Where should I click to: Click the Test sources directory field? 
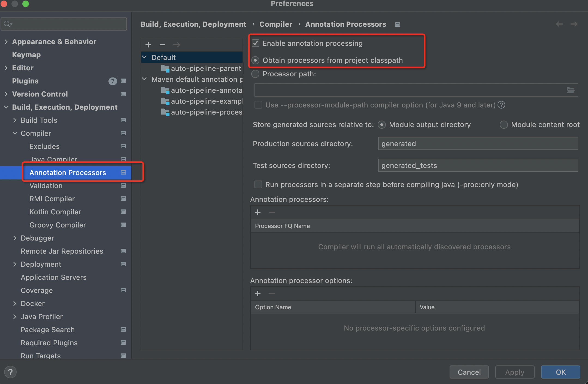point(477,165)
